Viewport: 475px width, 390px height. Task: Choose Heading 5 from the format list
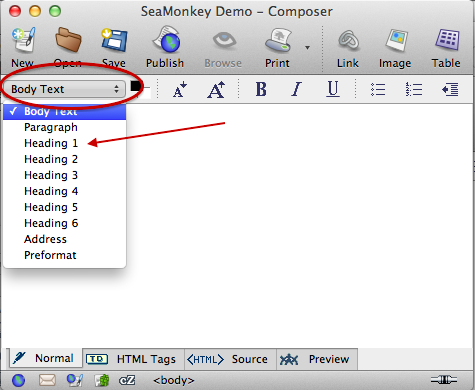point(64,207)
